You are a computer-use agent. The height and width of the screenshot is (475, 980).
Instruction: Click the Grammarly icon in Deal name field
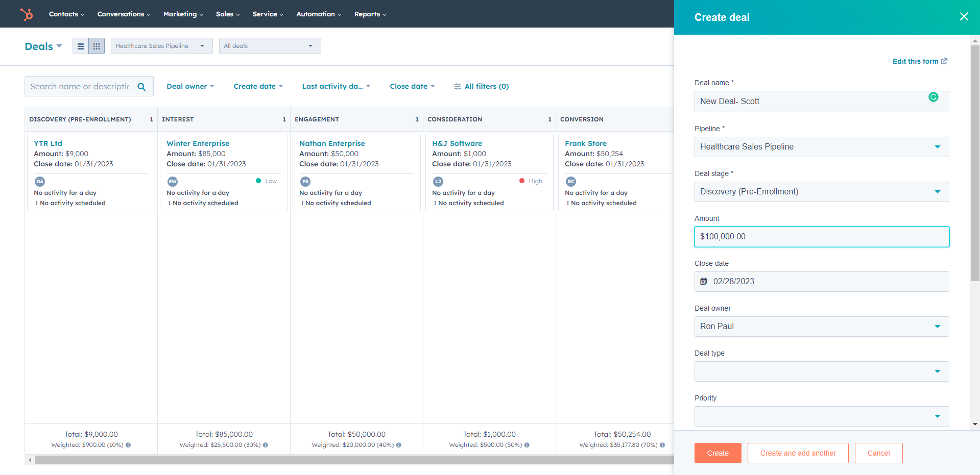[x=934, y=97]
